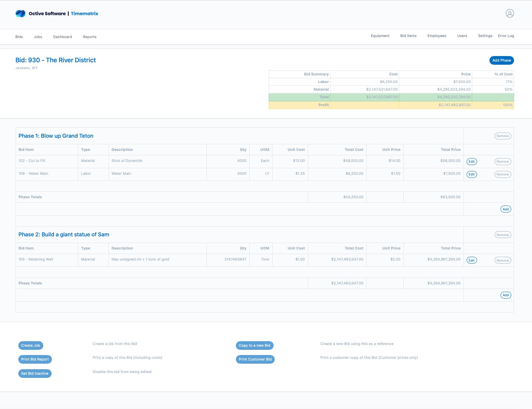
Task: Open the Dashboard navigation item
Action: [63, 37]
